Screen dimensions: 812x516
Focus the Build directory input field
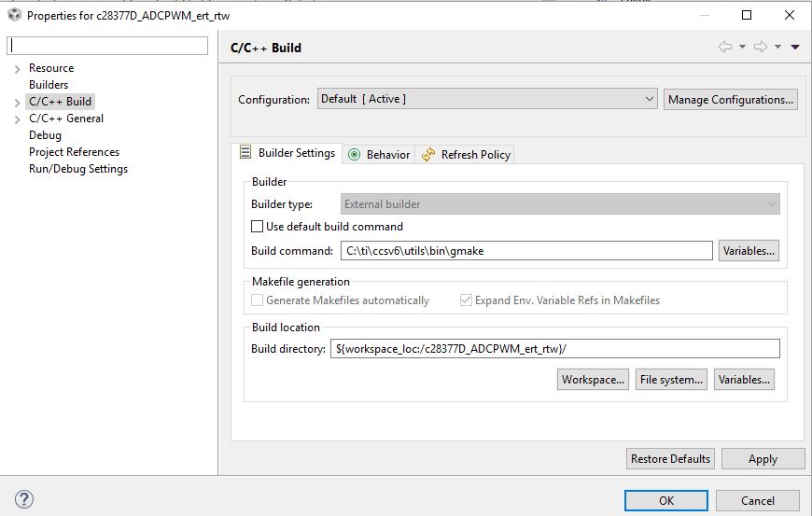555,349
